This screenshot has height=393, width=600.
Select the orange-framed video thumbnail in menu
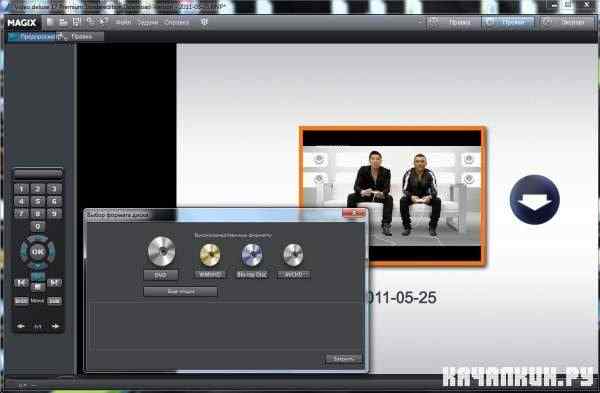(392, 196)
